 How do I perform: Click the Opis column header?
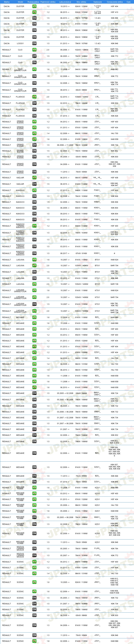click(129, 2)
